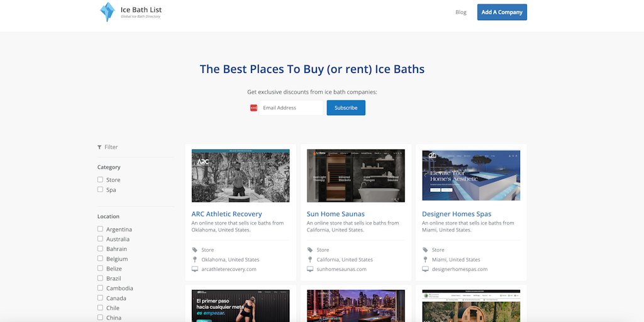The width and height of the screenshot is (644, 322).
Task: Click the Store tag text on Designer Homes Spas card
Action: (438, 250)
